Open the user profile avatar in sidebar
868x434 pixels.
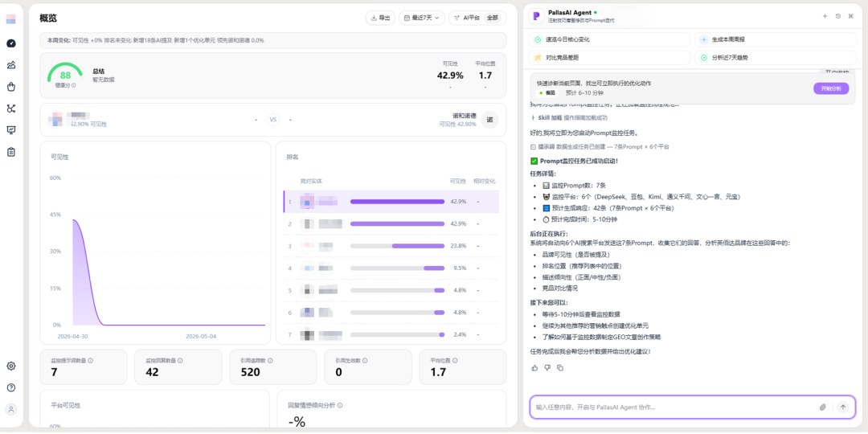click(11, 410)
